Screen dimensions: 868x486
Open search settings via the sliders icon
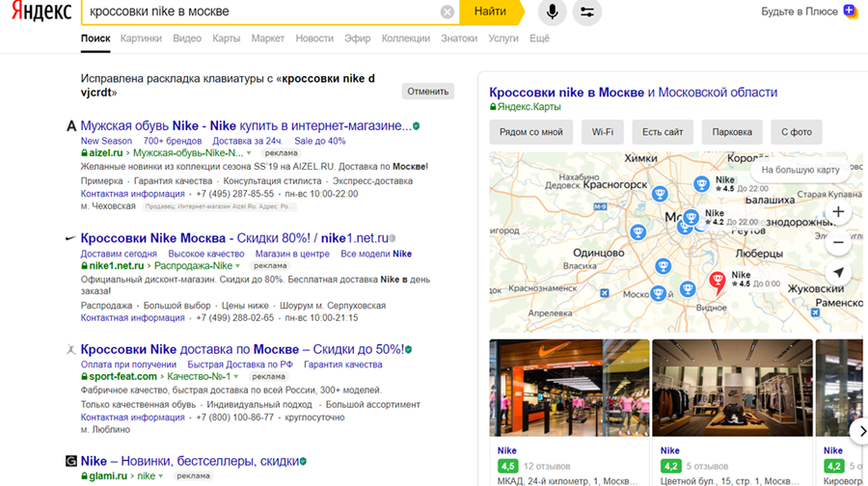(585, 13)
